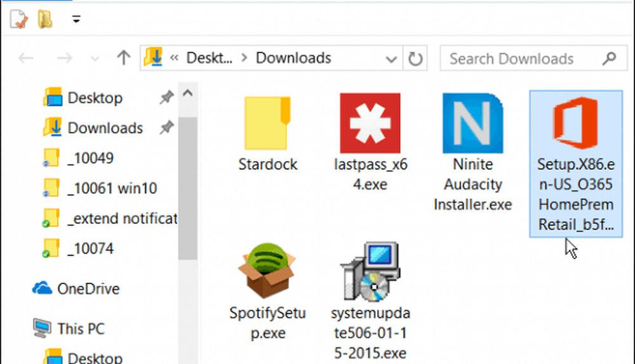Viewport: 635px width, 364px height.
Task: Click the lastpass_x64.exe file name
Action: [x=370, y=174]
